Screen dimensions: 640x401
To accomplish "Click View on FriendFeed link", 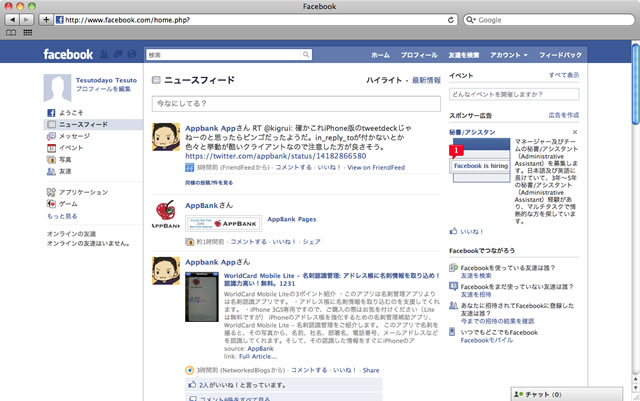I will pyautogui.click(x=376, y=167).
